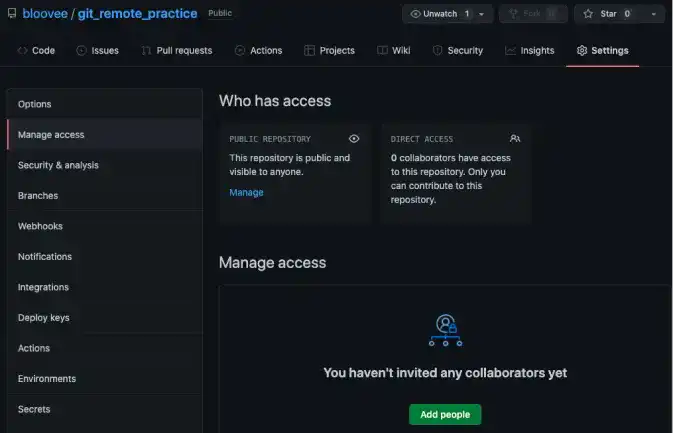
Task: Open the Wiki tab
Action: pyautogui.click(x=394, y=51)
